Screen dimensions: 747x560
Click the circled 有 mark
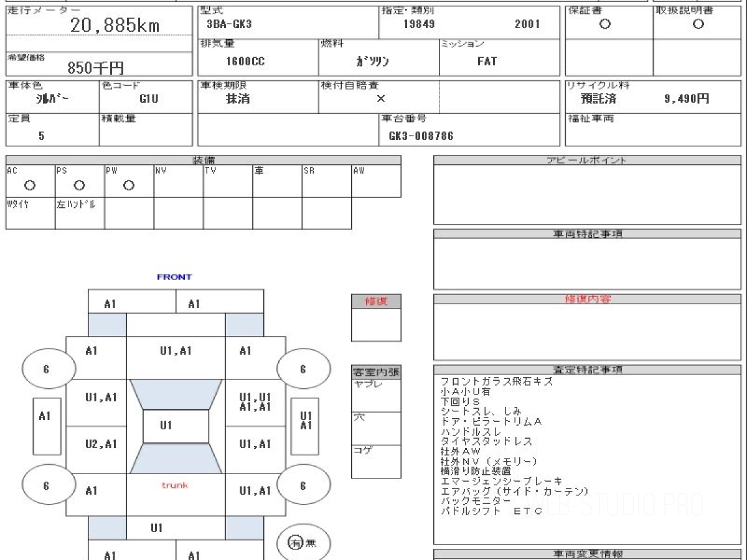click(295, 543)
